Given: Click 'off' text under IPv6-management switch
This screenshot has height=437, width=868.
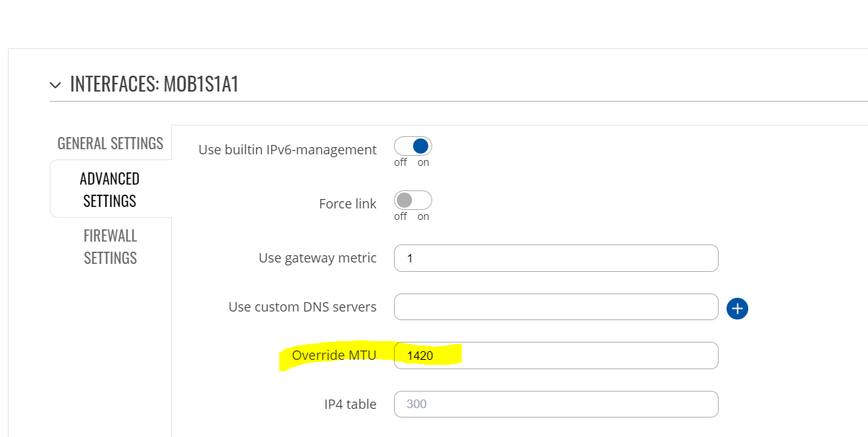Looking at the screenshot, I should click(400, 162).
